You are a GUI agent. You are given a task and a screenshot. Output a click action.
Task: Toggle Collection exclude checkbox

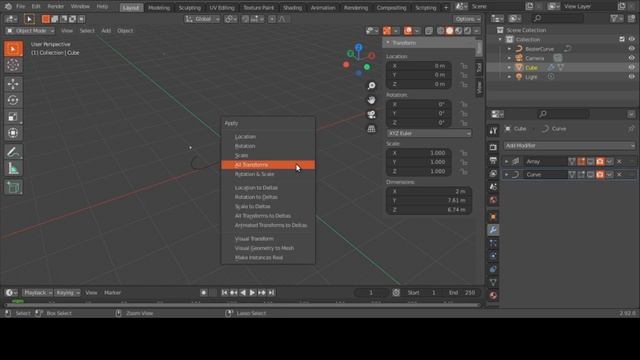click(x=622, y=39)
